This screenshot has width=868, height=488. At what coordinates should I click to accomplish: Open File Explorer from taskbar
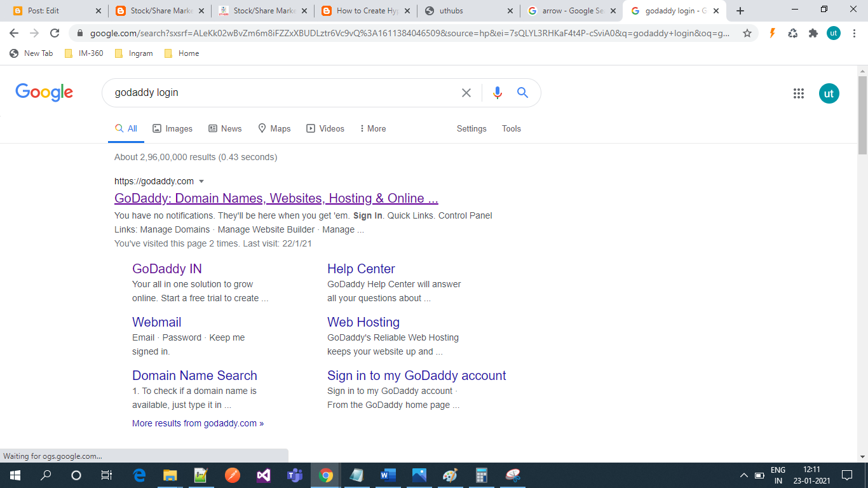pos(170,475)
